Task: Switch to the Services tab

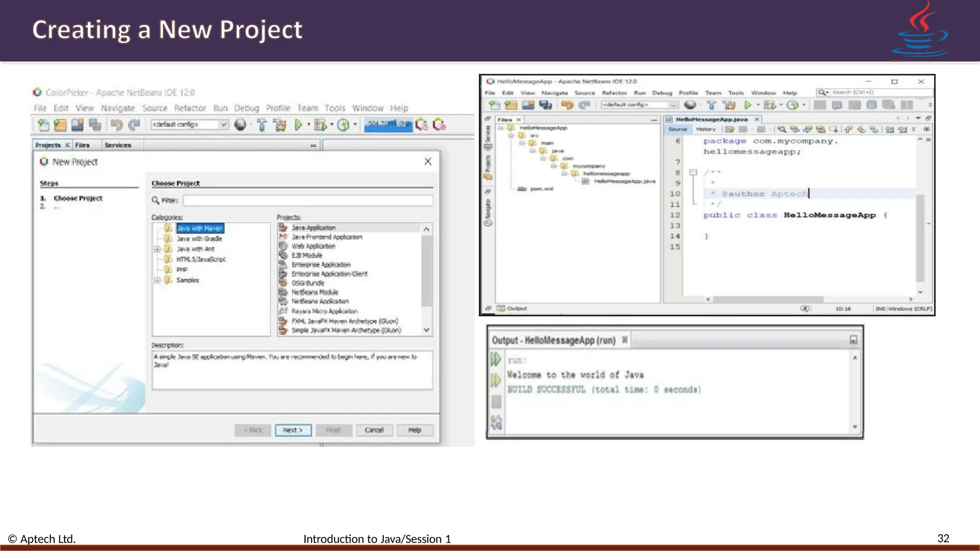Action: (118, 145)
